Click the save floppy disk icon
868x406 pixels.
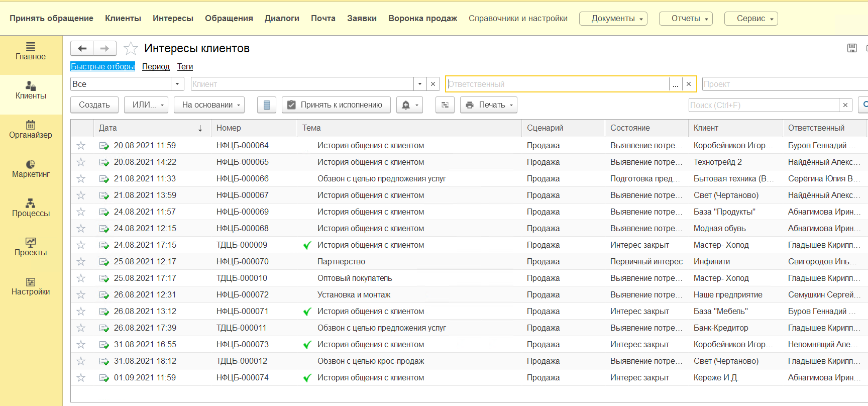[x=852, y=48]
